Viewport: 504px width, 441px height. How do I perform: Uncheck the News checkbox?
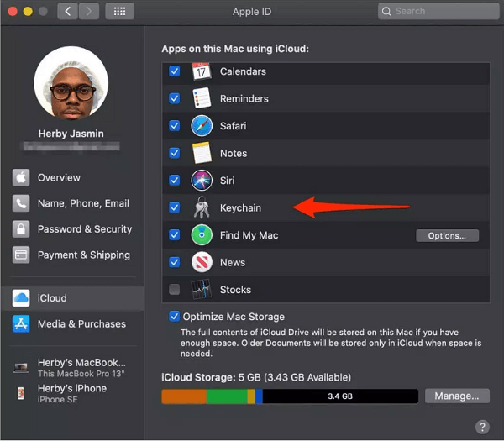pos(174,262)
